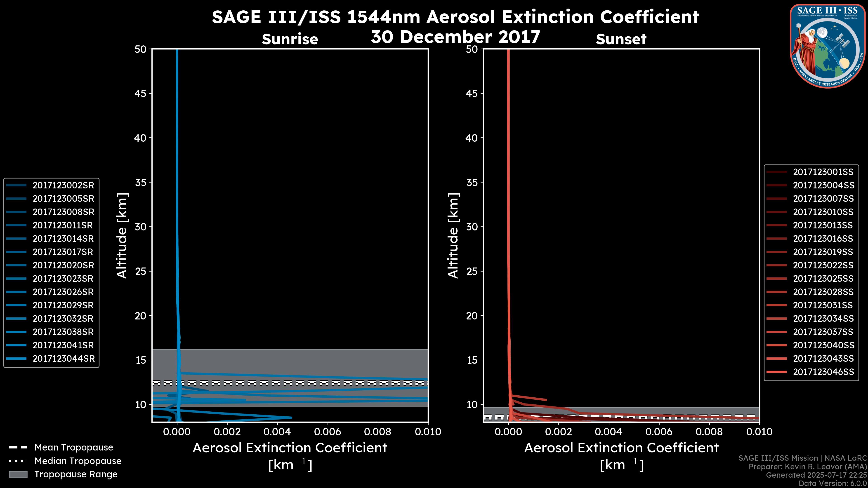Click the Data Version 6.0.0 text
This screenshot has width=868, height=488.
832,483
